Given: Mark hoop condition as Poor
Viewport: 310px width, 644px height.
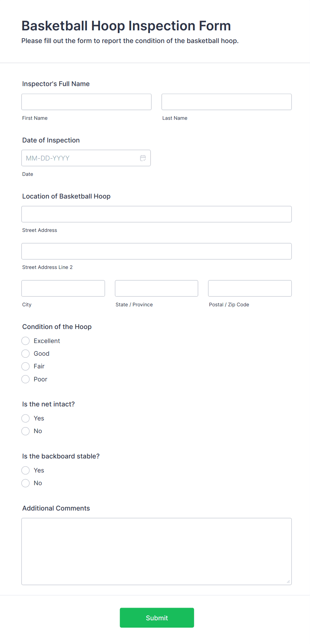Looking at the screenshot, I should (26, 379).
